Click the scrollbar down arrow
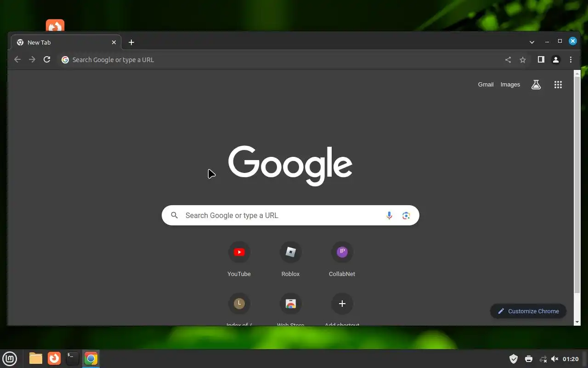Screen dimensions: 588x368 (x=577, y=322)
